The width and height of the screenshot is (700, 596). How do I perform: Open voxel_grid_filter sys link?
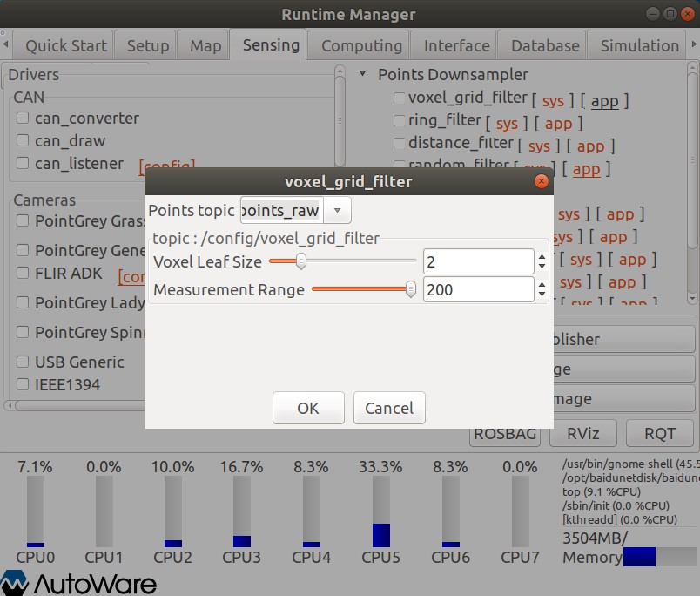coord(553,101)
